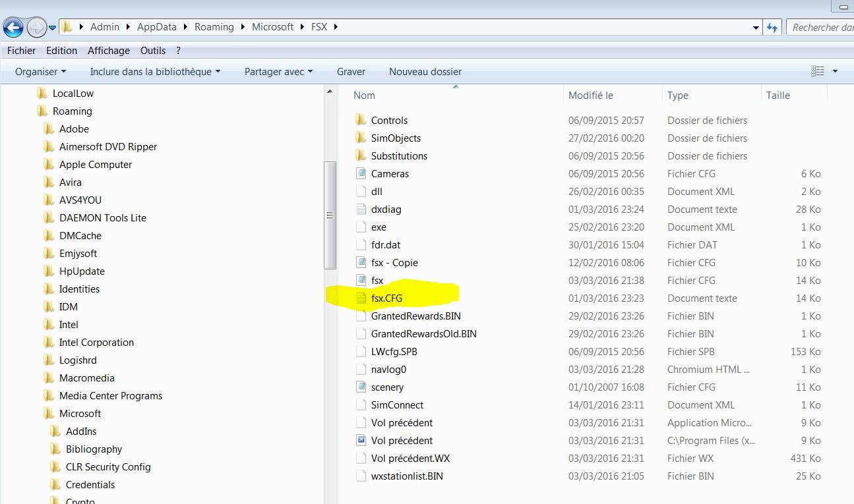Screen dimensions: 854x504
Task: Open the view options dropdown arrow
Action: [x=835, y=71]
